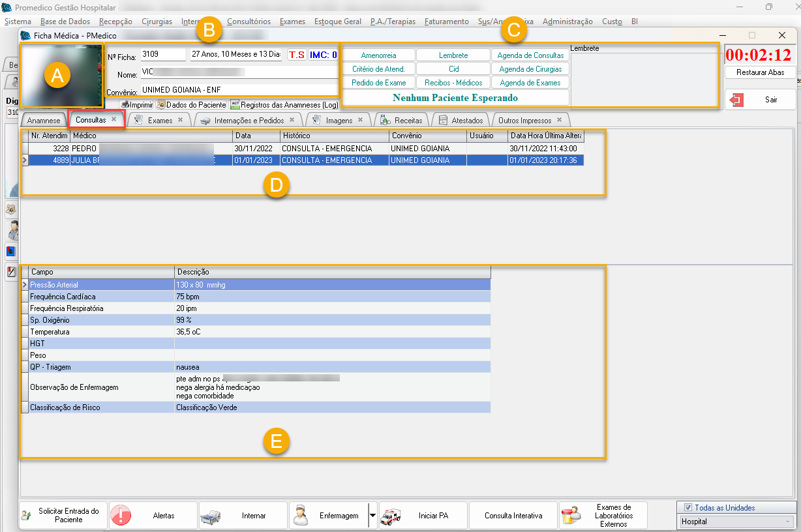Image resolution: width=801 pixels, height=532 pixels.
Task: Click the Internar bed button
Action: point(243,516)
